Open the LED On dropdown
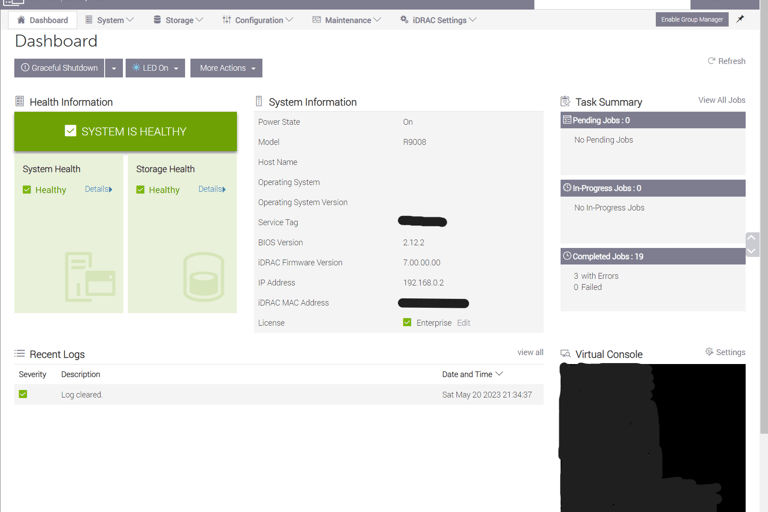 pos(155,68)
